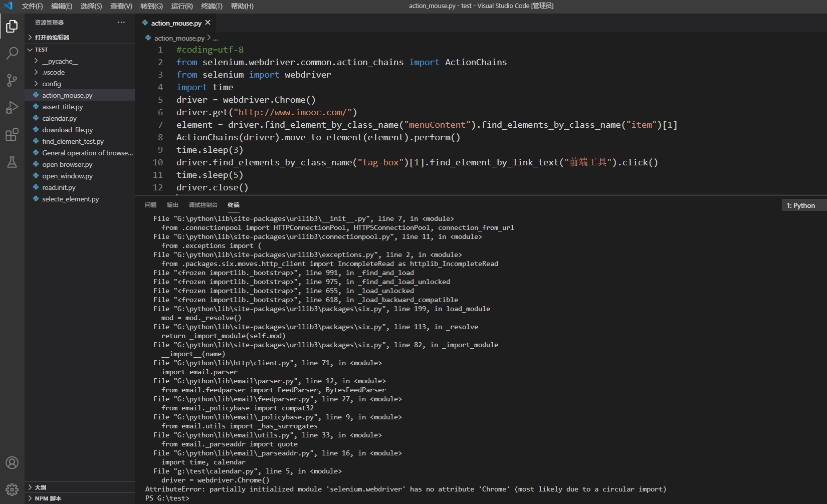Place cursor on line 5 webdriver.Chrome()
Screen dimensions: 827x504
click(x=269, y=100)
